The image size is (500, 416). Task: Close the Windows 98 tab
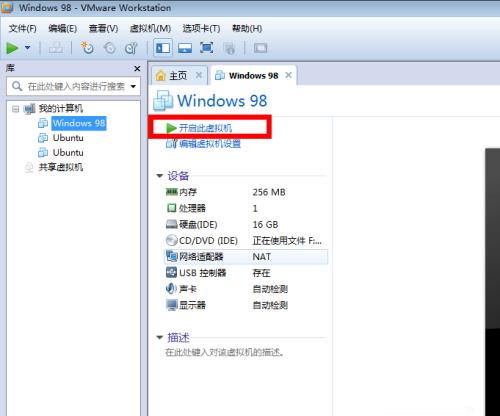(x=289, y=75)
